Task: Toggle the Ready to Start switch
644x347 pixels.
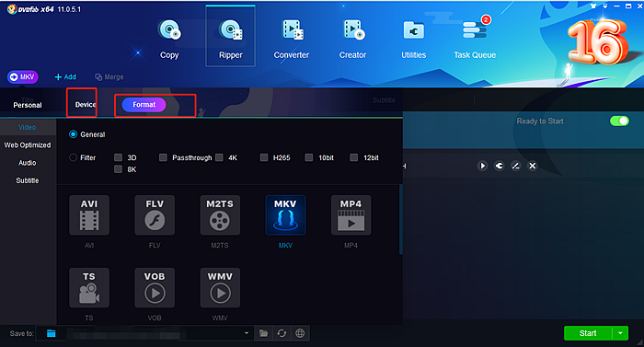Action: pyautogui.click(x=619, y=121)
